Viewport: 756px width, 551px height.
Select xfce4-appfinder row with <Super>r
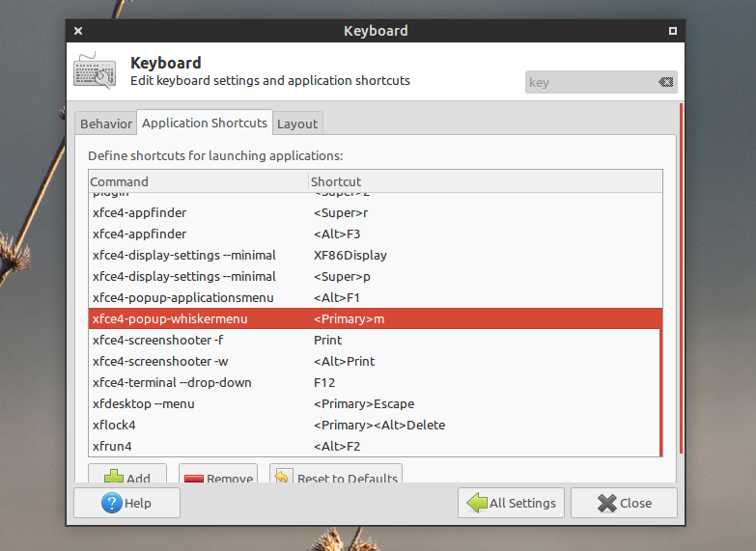[375, 212]
